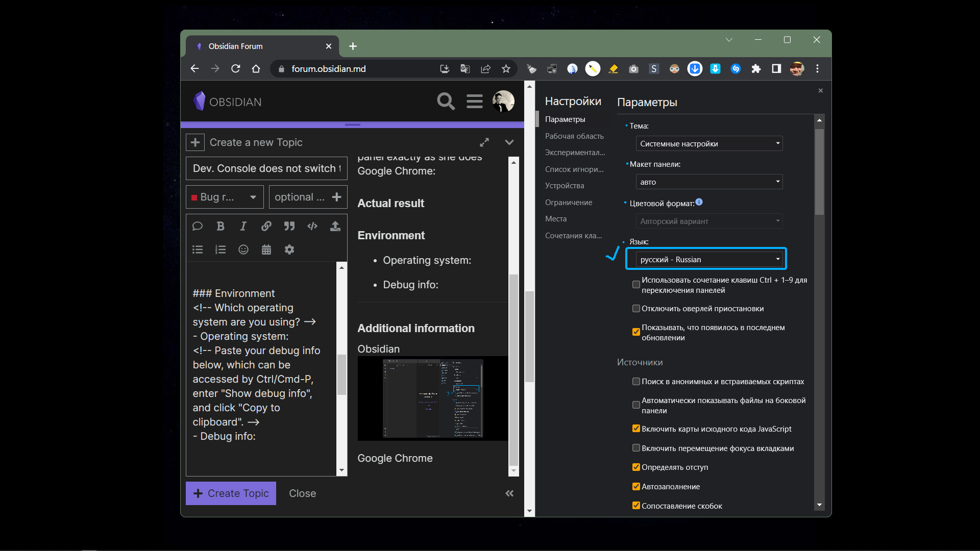Uncheck 'Автозаполнение' checkbox

(x=636, y=487)
